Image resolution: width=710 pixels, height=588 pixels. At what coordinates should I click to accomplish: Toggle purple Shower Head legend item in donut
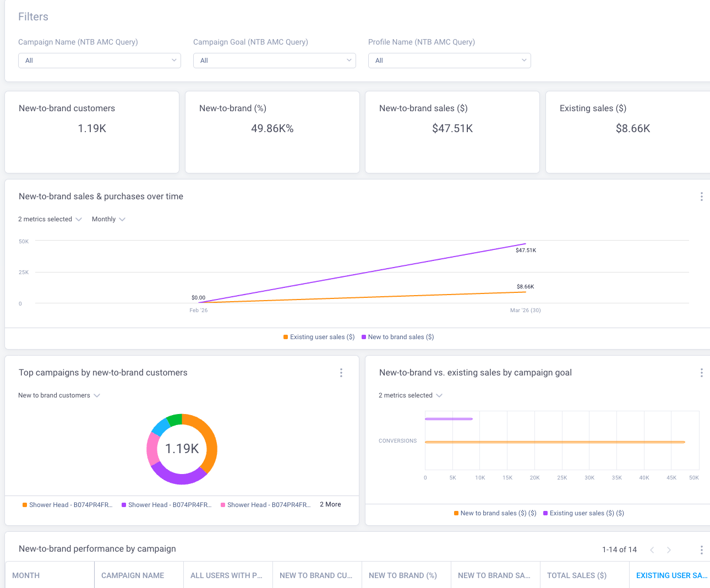pos(167,505)
